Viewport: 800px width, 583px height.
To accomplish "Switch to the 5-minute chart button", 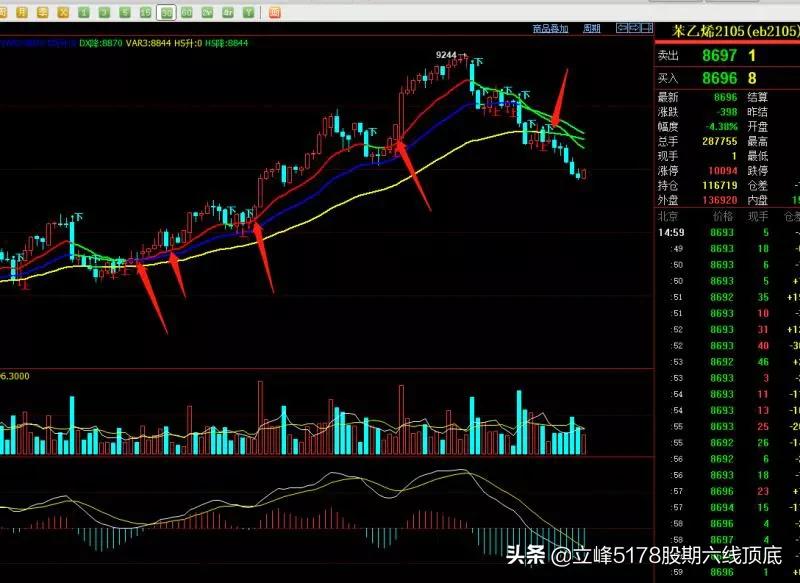I will (x=125, y=12).
